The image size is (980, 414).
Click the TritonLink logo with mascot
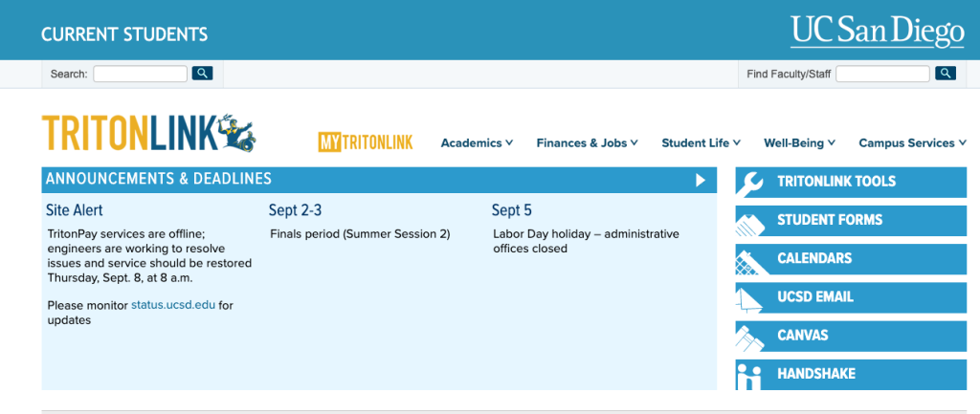[x=148, y=134]
